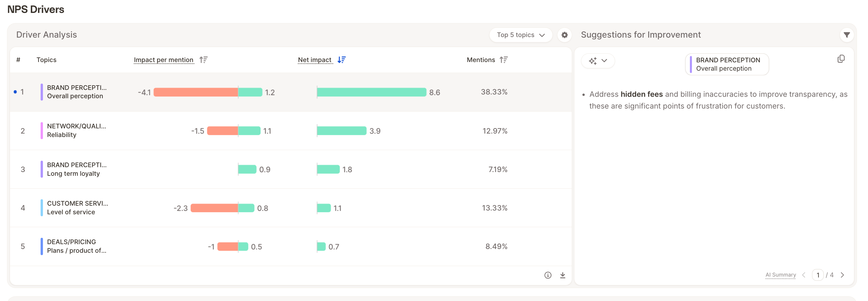Image resolution: width=868 pixels, height=301 pixels.
Task: Click the 7.19% mentions value
Action: point(498,169)
